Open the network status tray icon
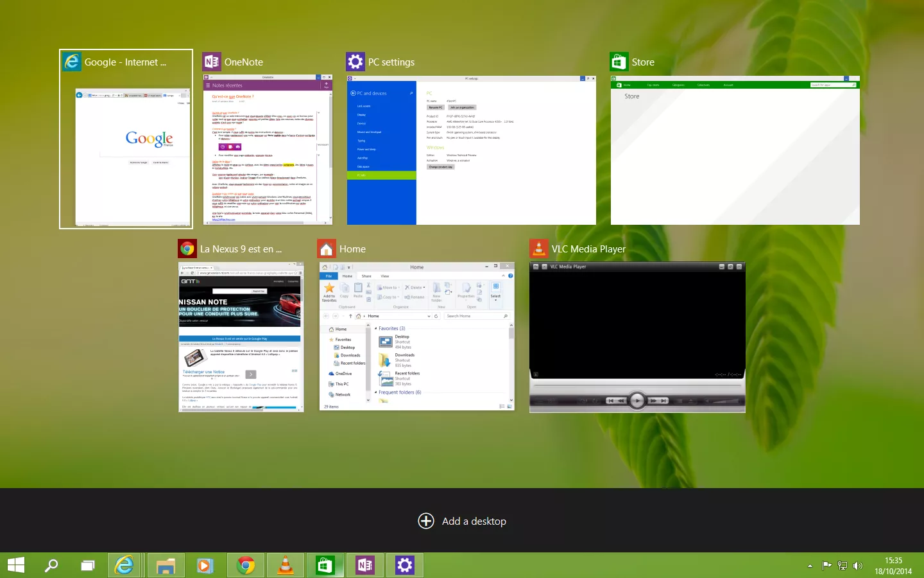This screenshot has height=578, width=924. (842, 566)
